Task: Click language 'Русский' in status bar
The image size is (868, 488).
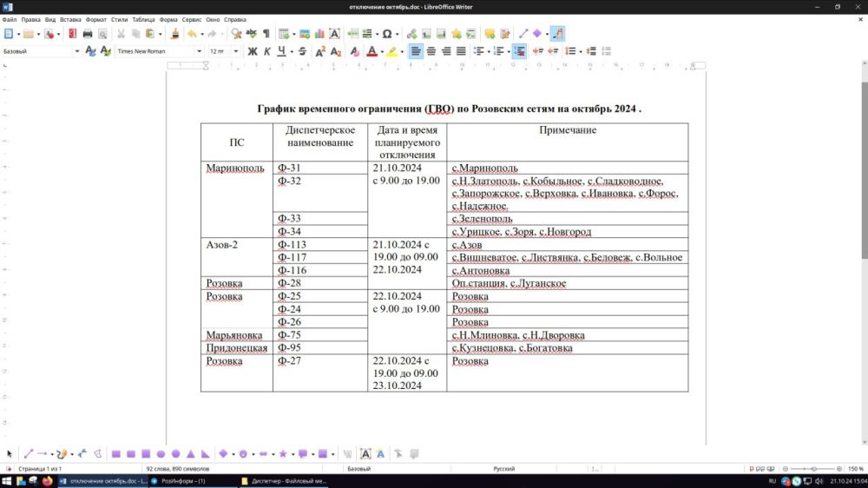Action: pos(503,469)
